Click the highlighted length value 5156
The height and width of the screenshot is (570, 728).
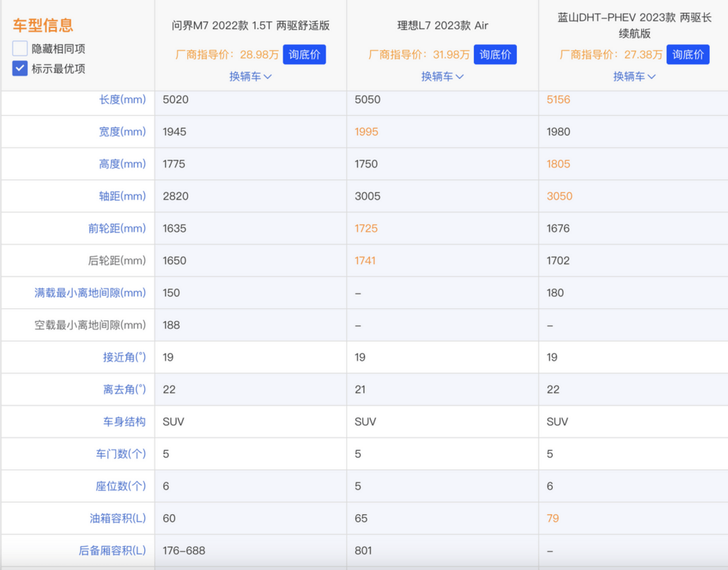[x=558, y=99]
